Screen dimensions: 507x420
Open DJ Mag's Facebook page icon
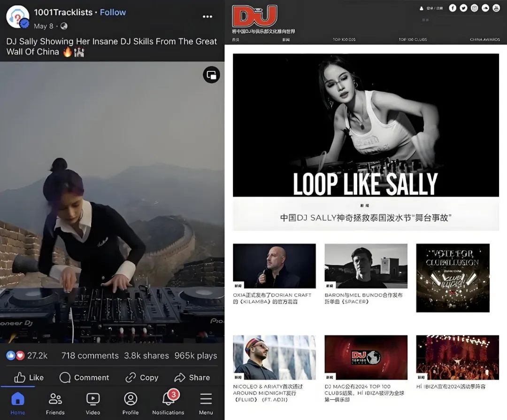point(453,8)
